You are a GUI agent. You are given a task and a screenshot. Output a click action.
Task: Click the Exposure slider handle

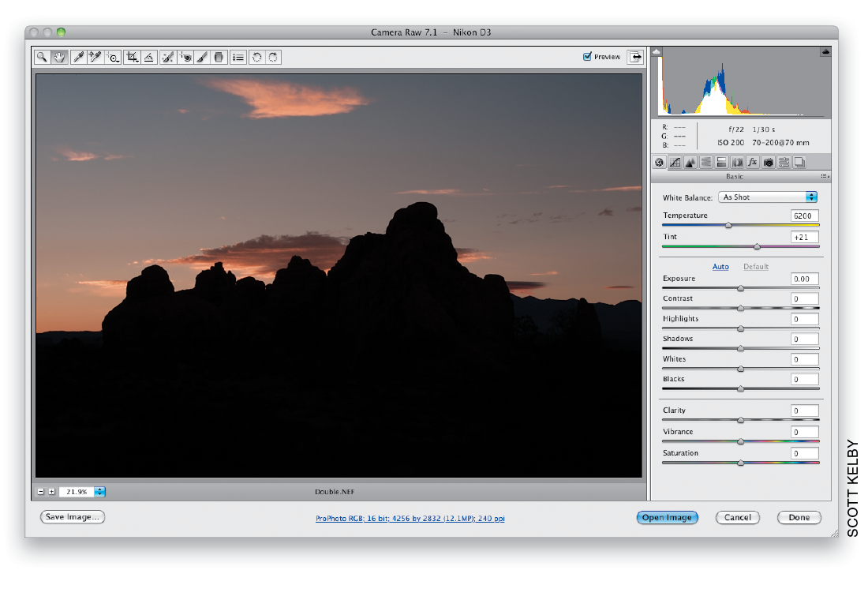pyautogui.click(x=741, y=288)
